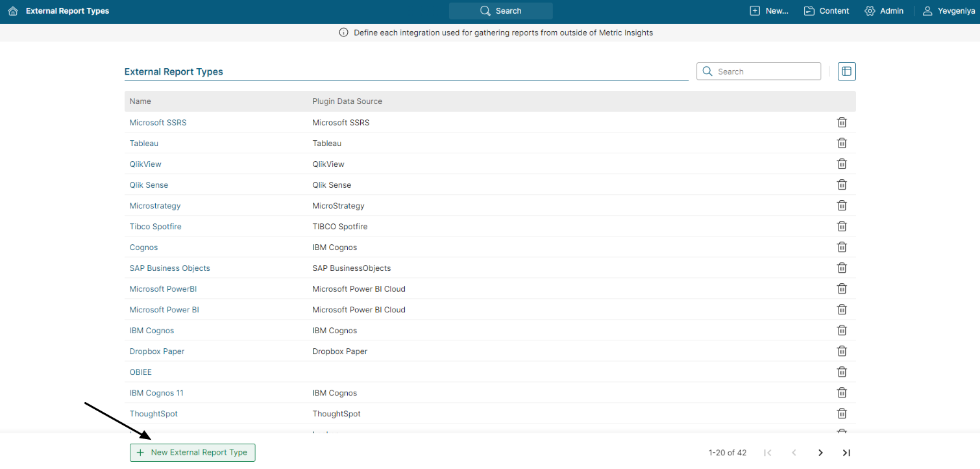Open the IBM Cognos report type link

152,330
